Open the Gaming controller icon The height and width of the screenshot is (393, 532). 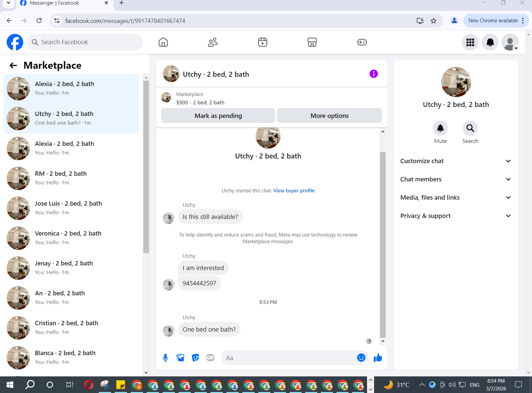(362, 42)
